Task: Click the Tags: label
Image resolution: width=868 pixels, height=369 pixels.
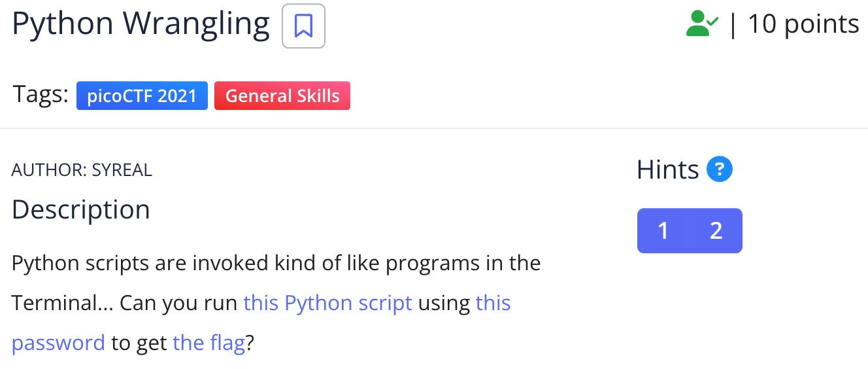Action: point(41,95)
